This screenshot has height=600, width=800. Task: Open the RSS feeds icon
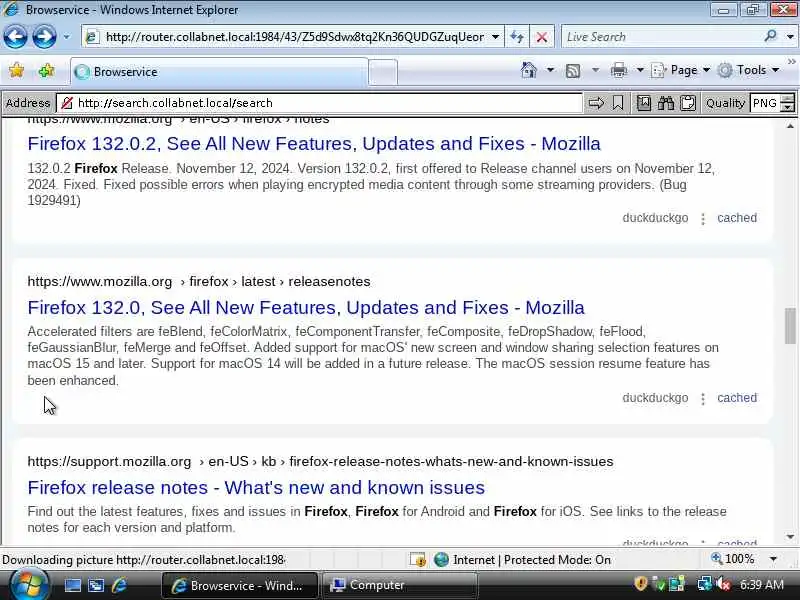[573, 70]
